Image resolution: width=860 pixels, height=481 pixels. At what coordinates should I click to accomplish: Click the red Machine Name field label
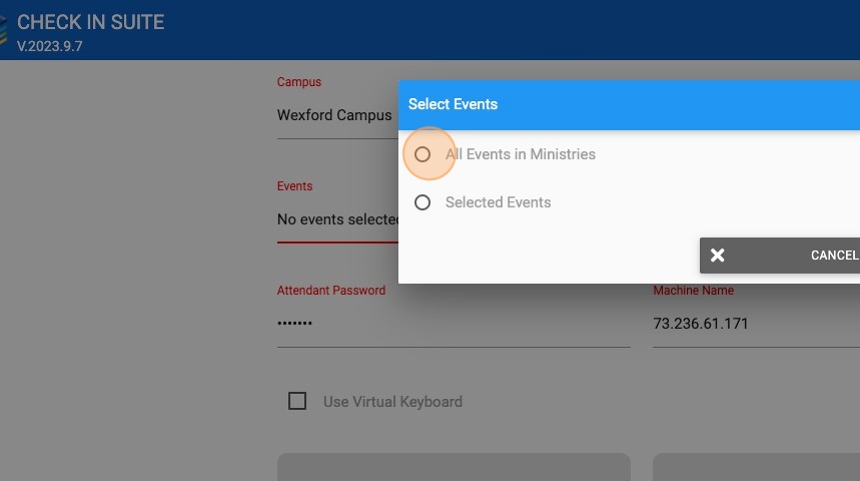click(693, 291)
